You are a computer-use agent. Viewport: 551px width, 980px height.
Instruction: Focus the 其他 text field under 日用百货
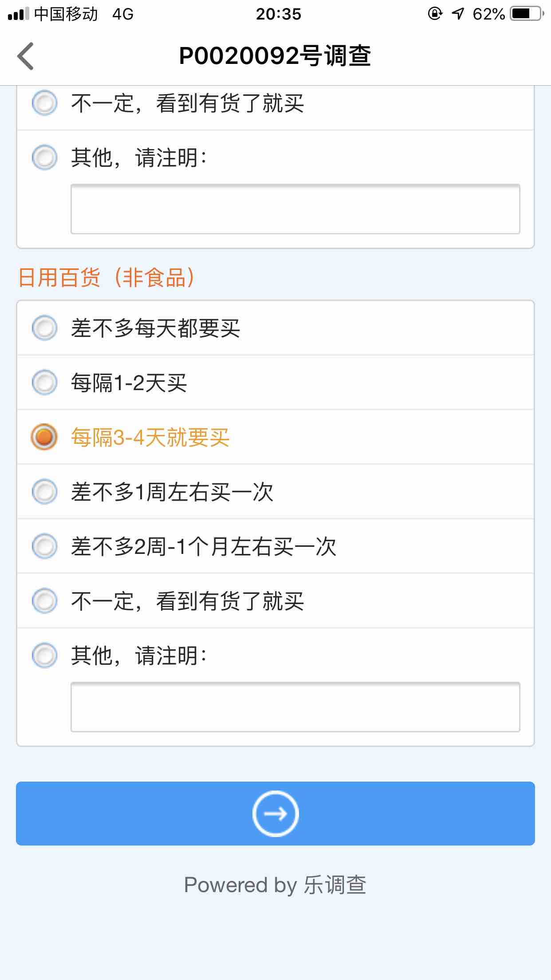(x=295, y=707)
